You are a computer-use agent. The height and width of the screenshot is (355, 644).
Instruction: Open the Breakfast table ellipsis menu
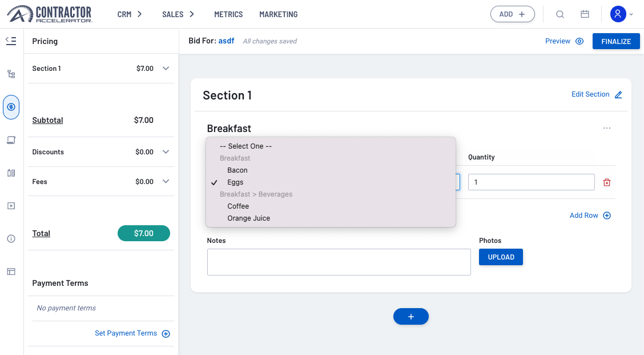(x=607, y=128)
